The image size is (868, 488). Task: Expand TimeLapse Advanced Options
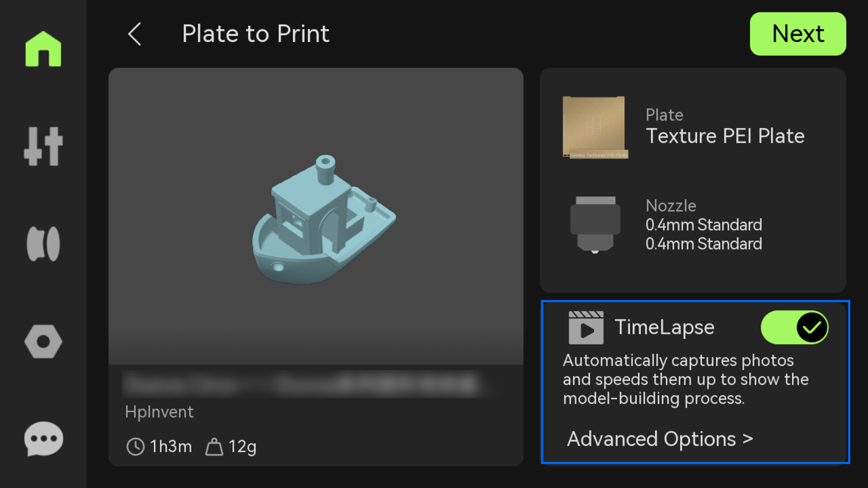click(660, 439)
